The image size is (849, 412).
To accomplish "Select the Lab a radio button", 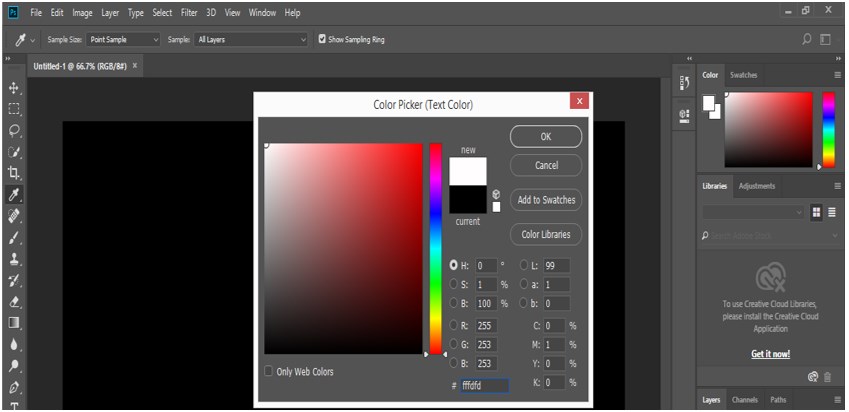I will [524, 284].
